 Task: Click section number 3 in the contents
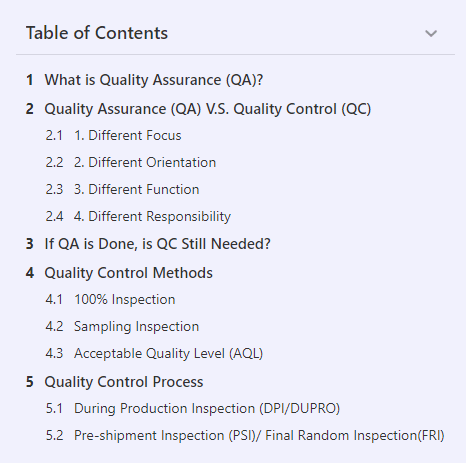(x=30, y=244)
